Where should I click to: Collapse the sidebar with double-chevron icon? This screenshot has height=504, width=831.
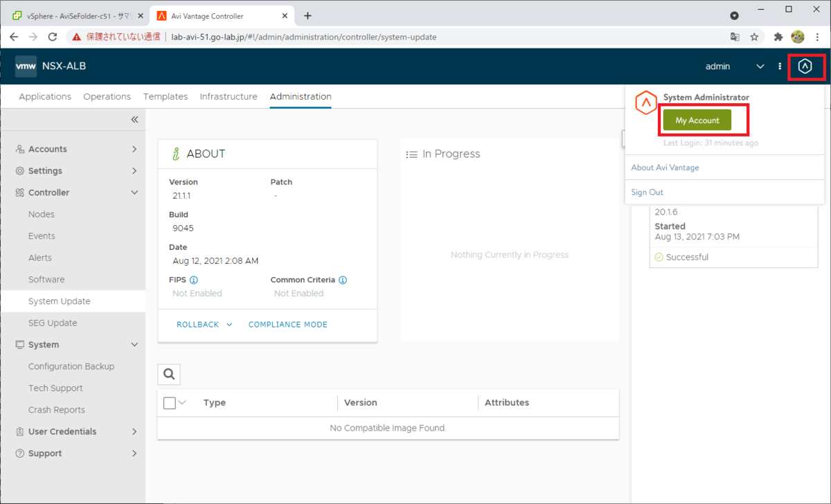pos(134,120)
